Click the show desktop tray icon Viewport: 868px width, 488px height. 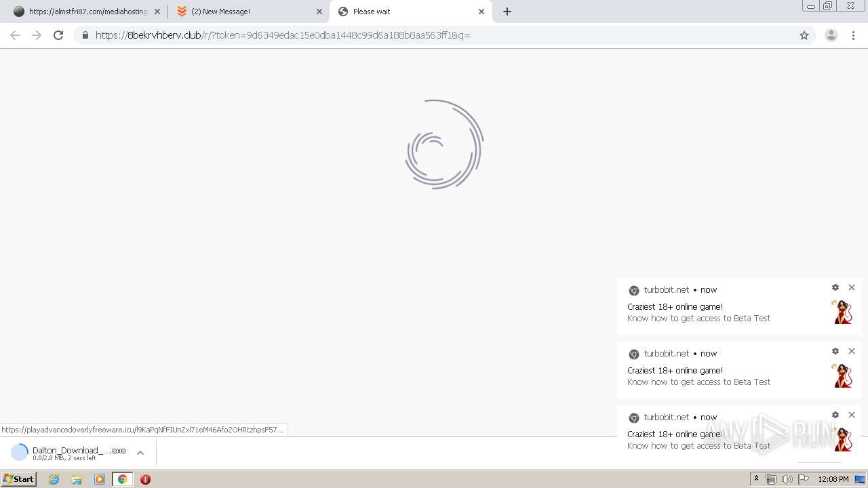tap(861, 479)
